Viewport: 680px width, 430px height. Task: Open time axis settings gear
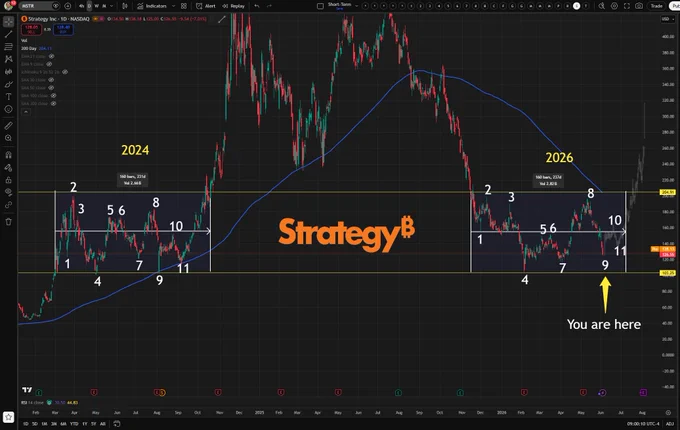pyautogui.click(x=668, y=413)
